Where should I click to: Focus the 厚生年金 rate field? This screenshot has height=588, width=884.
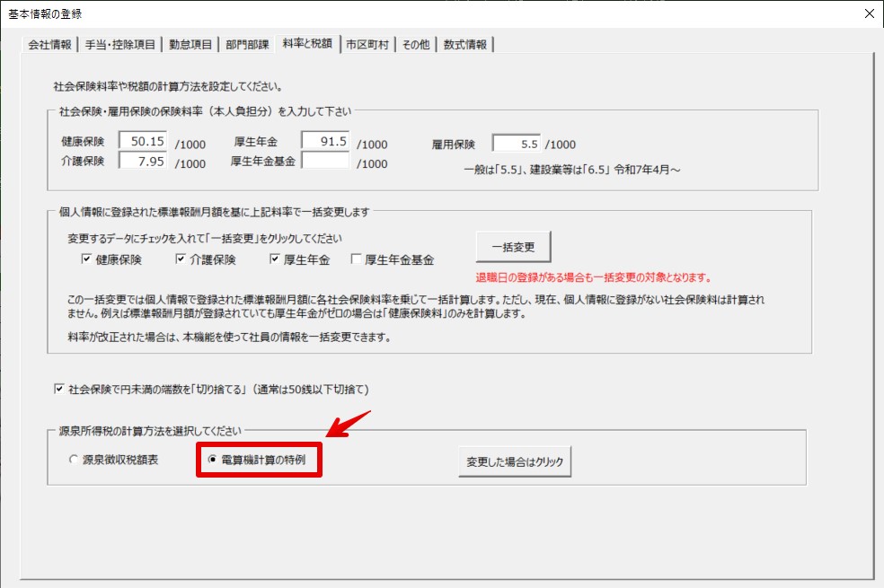pyautogui.click(x=325, y=142)
